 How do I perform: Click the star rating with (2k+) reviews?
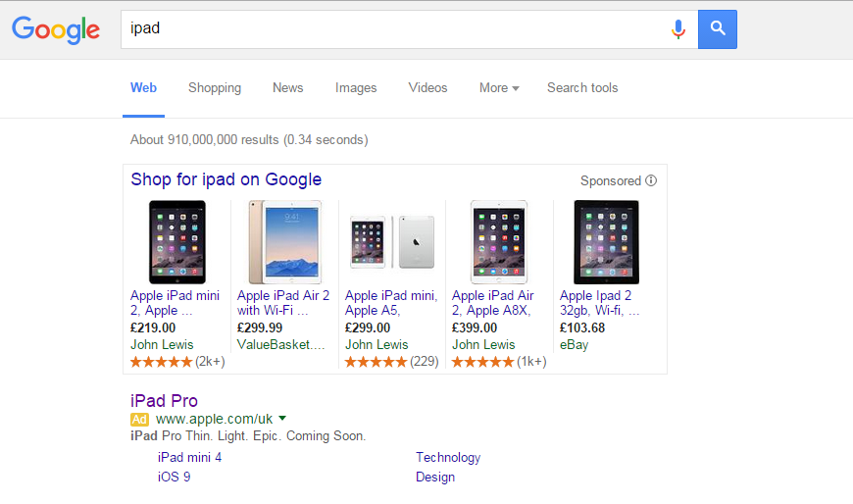177,362
